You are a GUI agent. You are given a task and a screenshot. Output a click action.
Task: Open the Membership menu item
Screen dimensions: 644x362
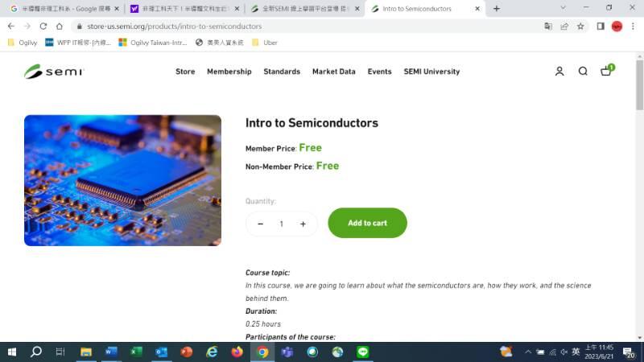229,72
